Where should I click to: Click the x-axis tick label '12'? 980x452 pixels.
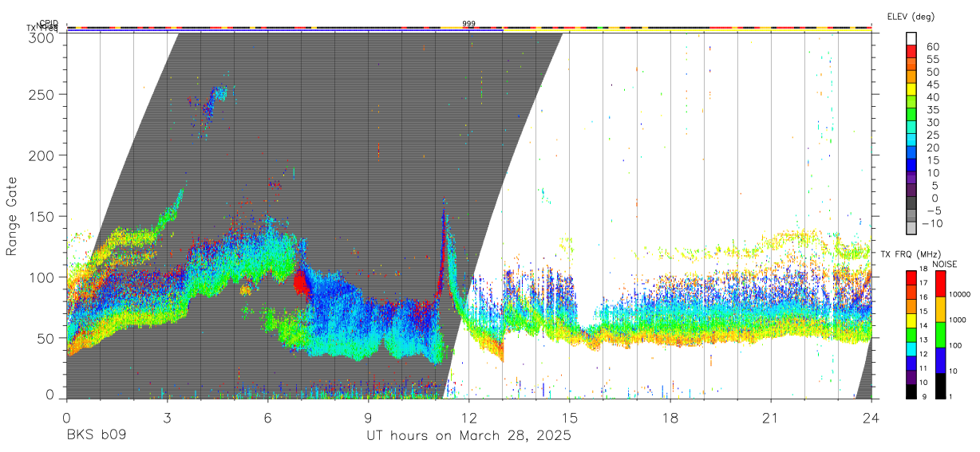tap(469, 418)
